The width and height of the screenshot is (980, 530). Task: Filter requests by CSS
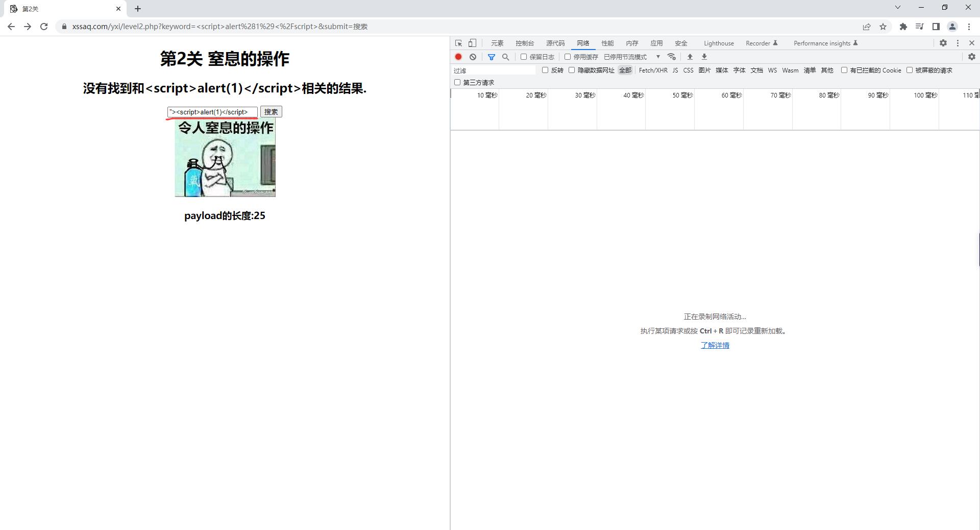(688, 70)
